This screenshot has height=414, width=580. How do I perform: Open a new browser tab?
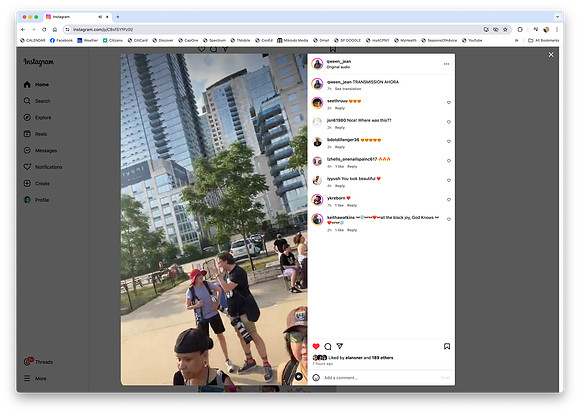tap(118, 17)
